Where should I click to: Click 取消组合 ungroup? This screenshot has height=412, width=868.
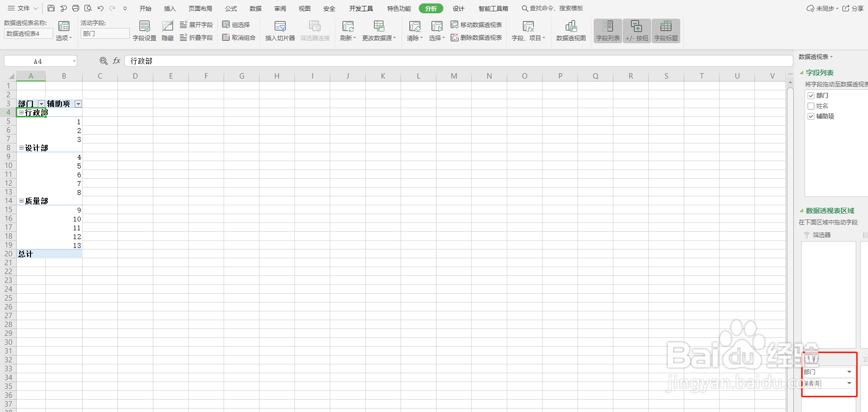[239, 37]
